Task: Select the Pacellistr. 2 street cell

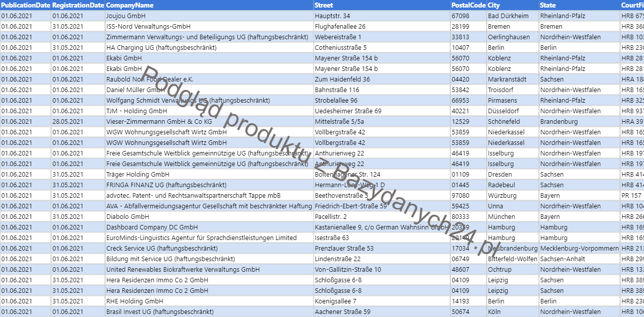Action: pyautogui.click(x=382, y=217)
